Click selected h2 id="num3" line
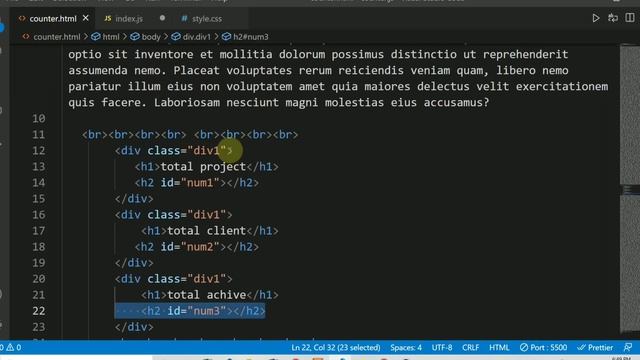The height and width of the screenshot is (360, 640). [x=190, y=311]
